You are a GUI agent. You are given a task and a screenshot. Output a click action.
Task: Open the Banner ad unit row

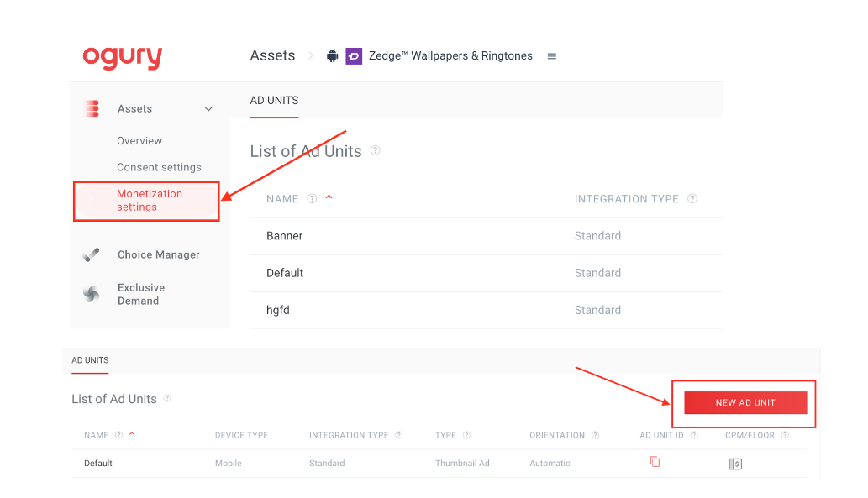(285, 236)
